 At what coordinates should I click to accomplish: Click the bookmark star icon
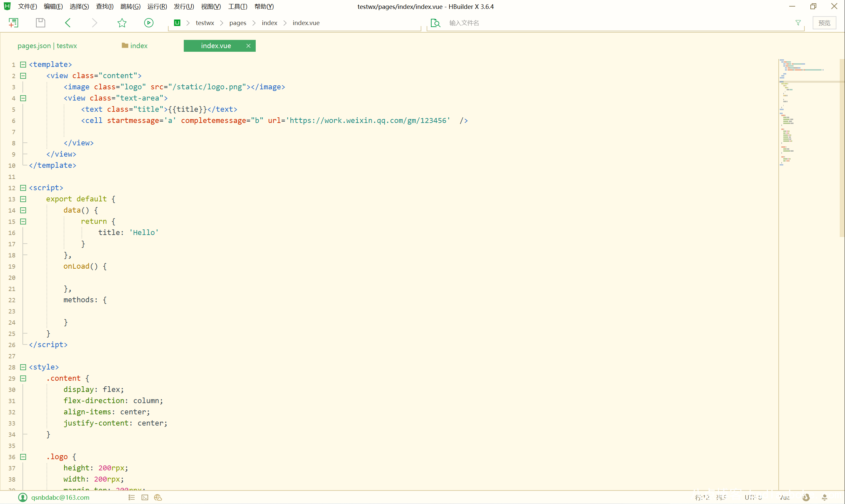tap(122, 23)
